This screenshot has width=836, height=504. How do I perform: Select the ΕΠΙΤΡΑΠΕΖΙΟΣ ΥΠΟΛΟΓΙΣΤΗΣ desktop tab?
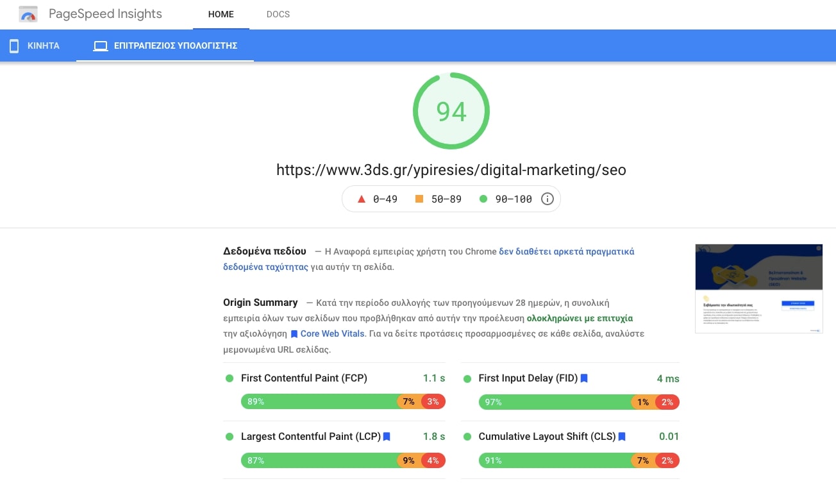[165, 46]
